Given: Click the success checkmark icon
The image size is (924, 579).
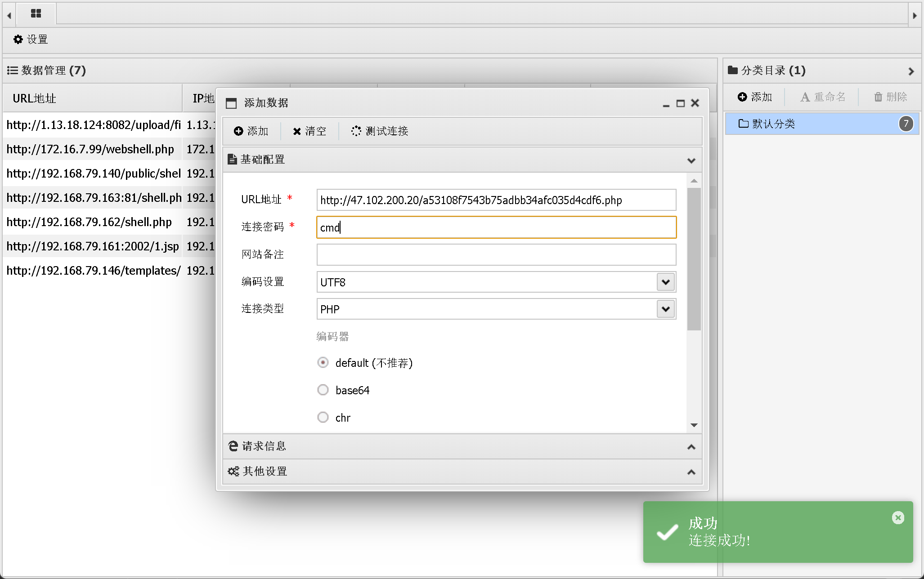Looking at the screenshot, I should (668, 532).
